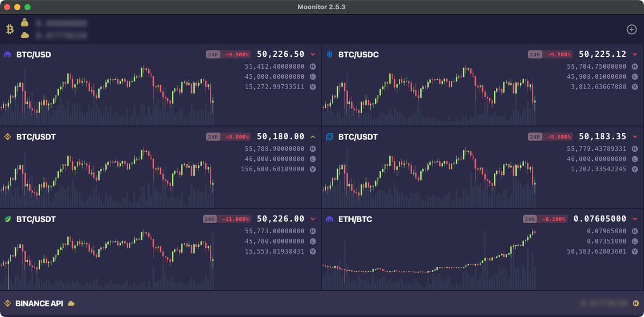Click the chart on the 50,183.35 panel
This screenshot has height=317, width=644.
click(x=429, y=176)
